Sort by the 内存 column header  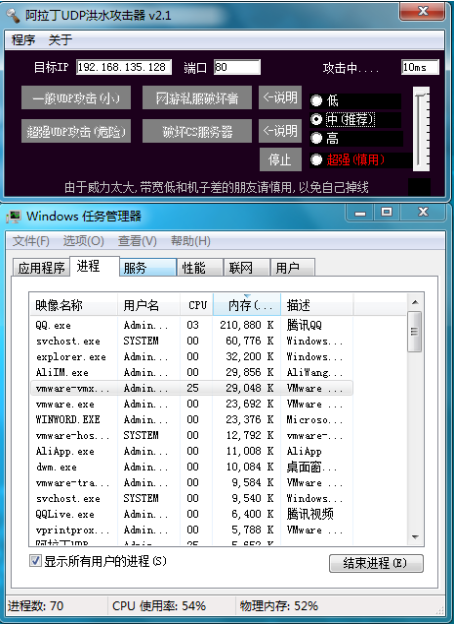pos(247,305)
